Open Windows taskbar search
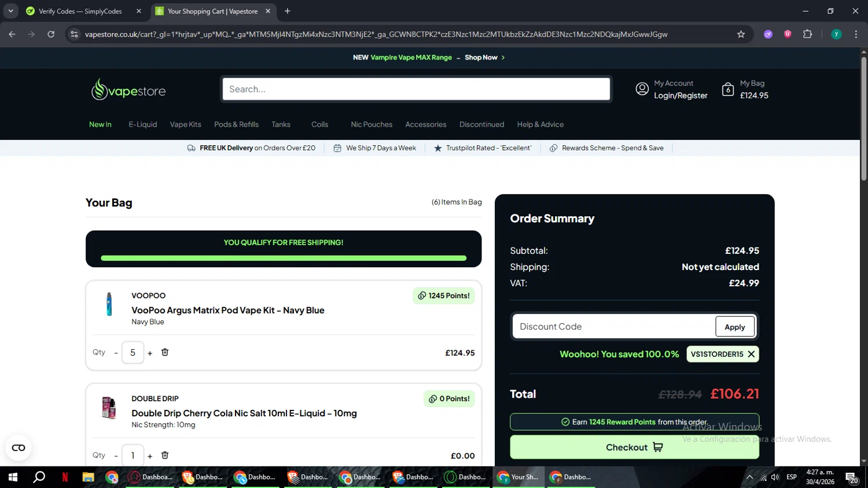868x488 pixels. pyautogui.click(x=39, y=477)
